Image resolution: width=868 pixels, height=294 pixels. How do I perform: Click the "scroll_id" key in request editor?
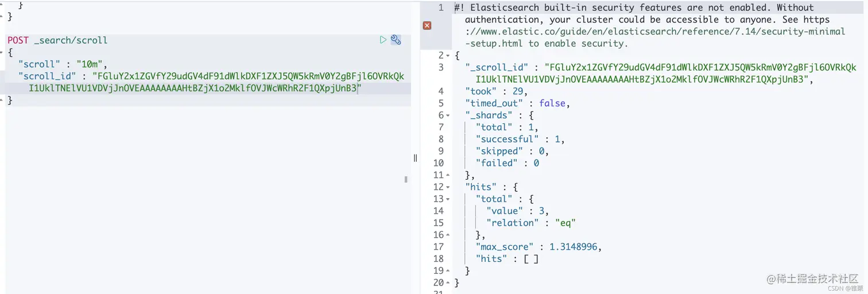(x=46, y=76)
